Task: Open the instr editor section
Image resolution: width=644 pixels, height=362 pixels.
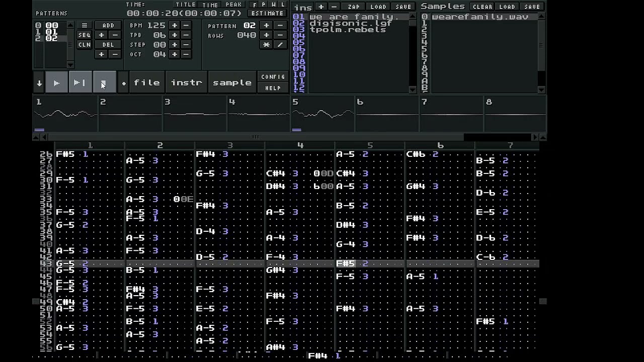Action: tap(186, 83)
